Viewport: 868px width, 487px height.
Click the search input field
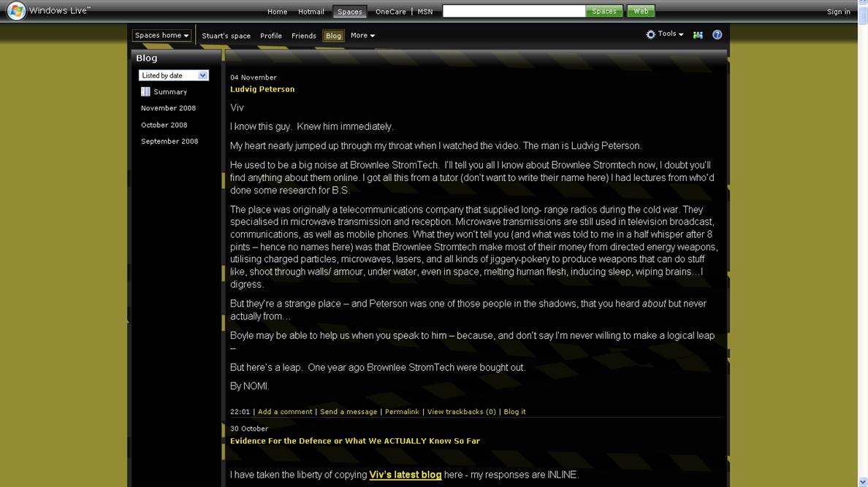(x=514, y=11)
